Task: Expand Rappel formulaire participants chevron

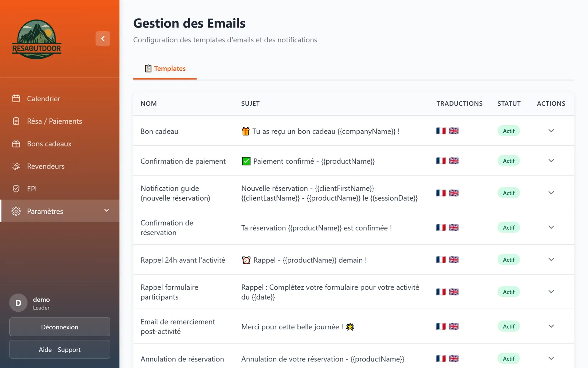Action: coord(551,292)
